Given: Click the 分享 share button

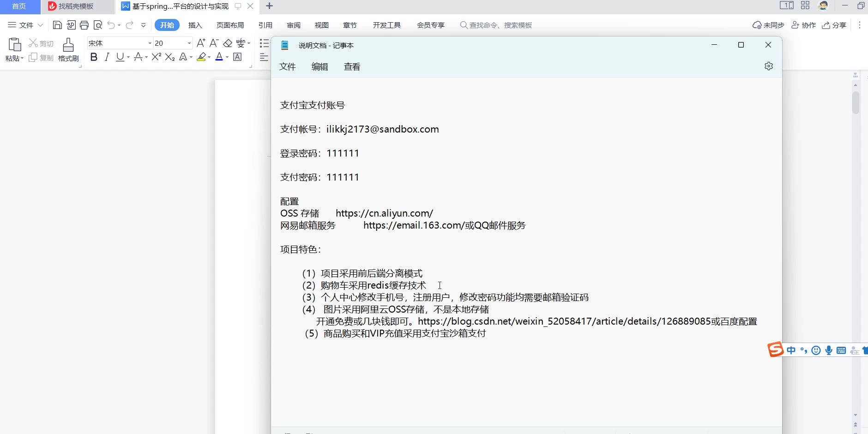Looking at the screenshot, I should point(834,25).
